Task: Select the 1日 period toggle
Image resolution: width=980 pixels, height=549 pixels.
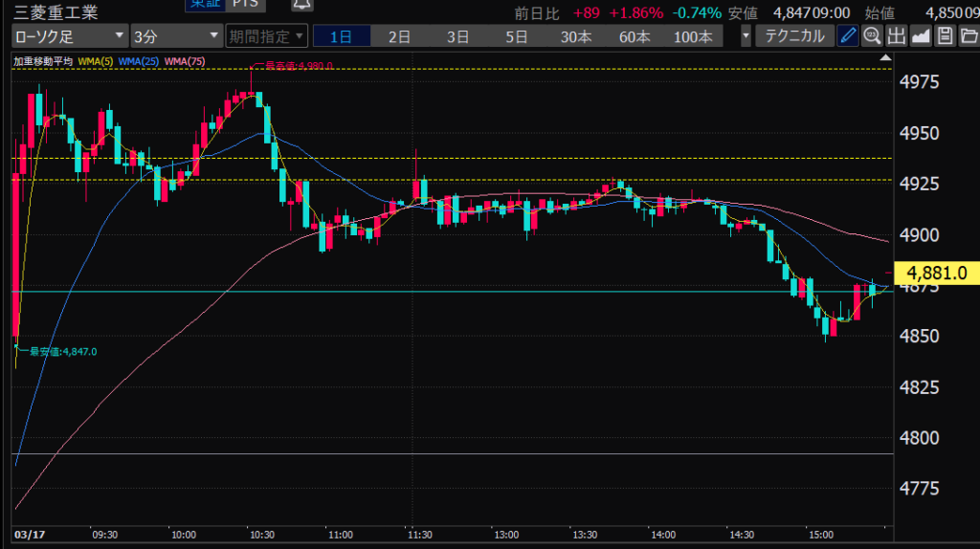Action: point(342,37)
